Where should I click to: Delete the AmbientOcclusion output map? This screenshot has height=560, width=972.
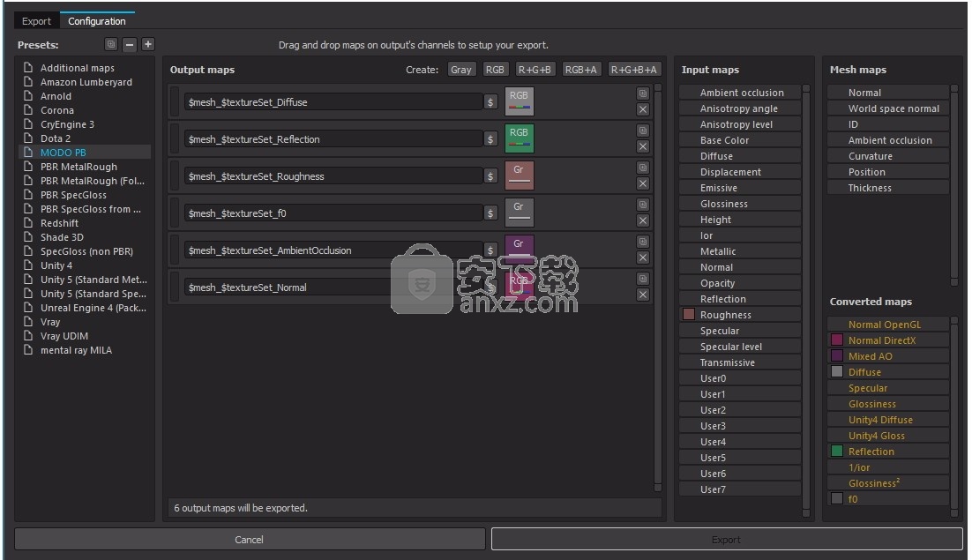pyautogui.click(x=643, y=258)
